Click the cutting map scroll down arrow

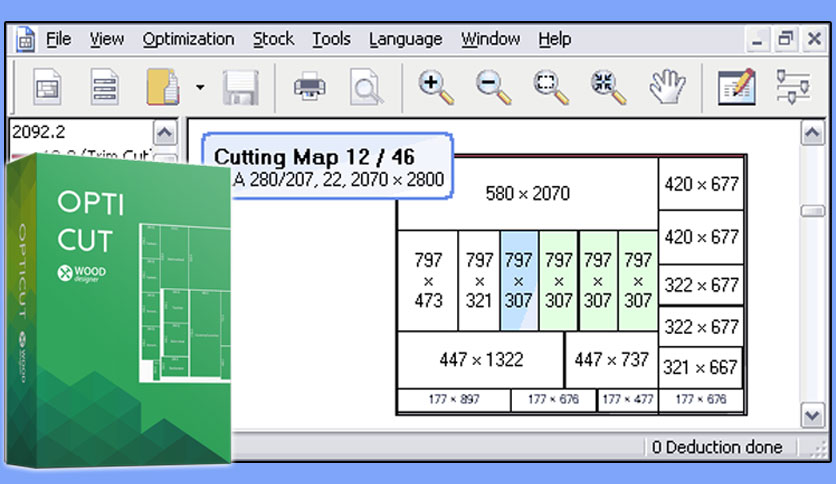pos(812,415)
